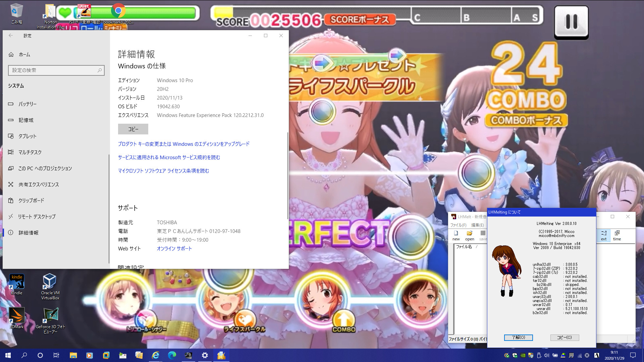Click the back arrow in Settings window
This screenshot has width=644, height=362.
[x=11, y=36]
